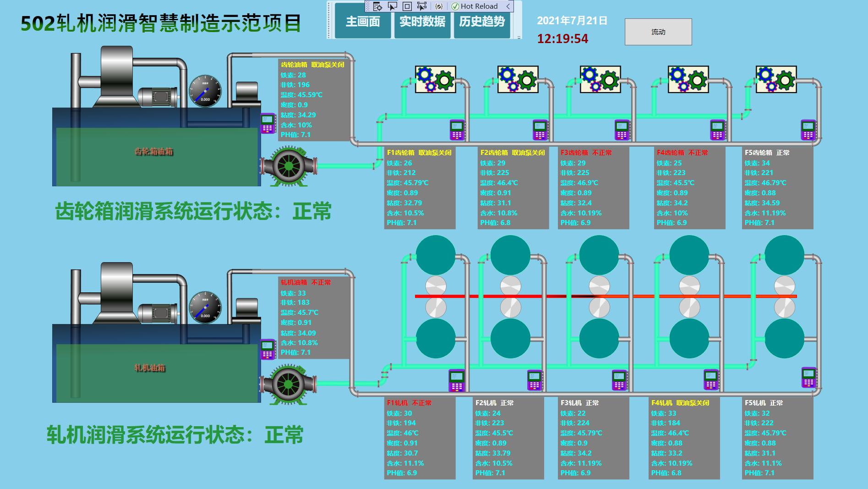Click the handheld meter beside 轧机油箱 tank
868x489 pixels.
(x=267, y=349)
